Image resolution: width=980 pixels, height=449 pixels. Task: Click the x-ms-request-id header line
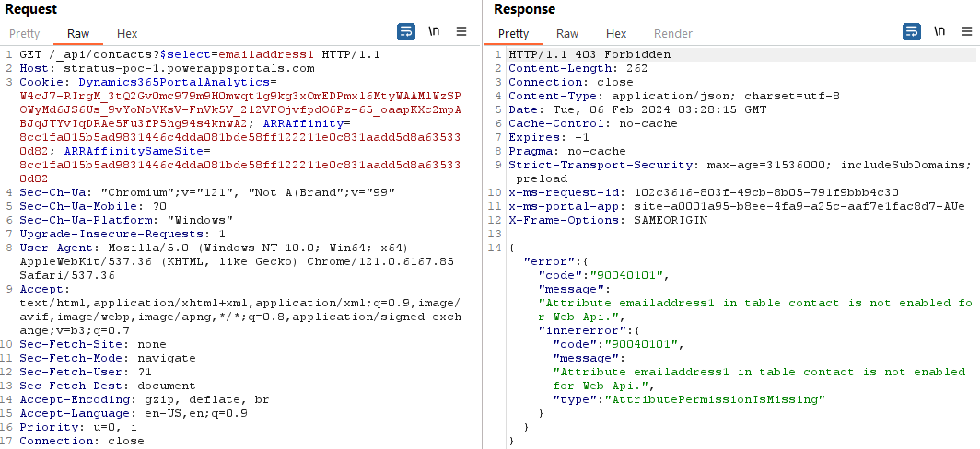click(x=704, y=191)
